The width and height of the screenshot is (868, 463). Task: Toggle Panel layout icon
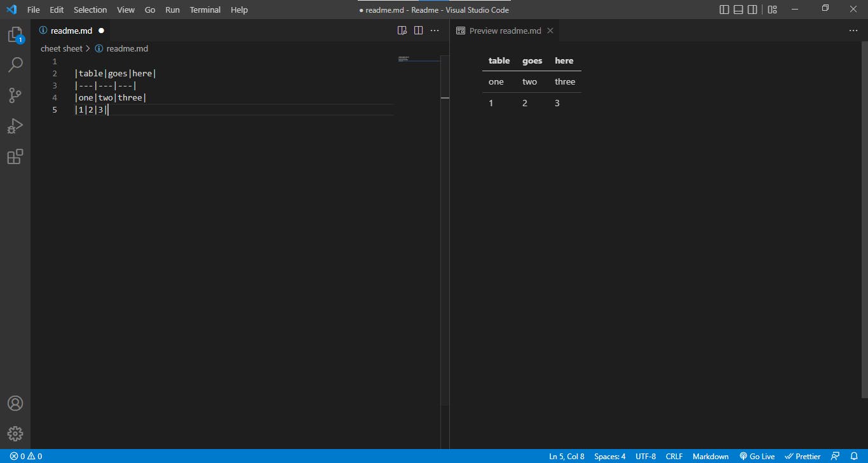point(738,10)
